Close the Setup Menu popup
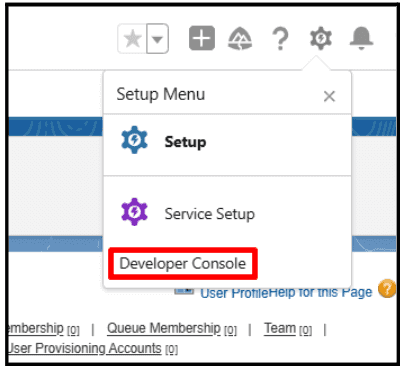Viewport: 406px width, 372px height. click(x=329, y=96)
